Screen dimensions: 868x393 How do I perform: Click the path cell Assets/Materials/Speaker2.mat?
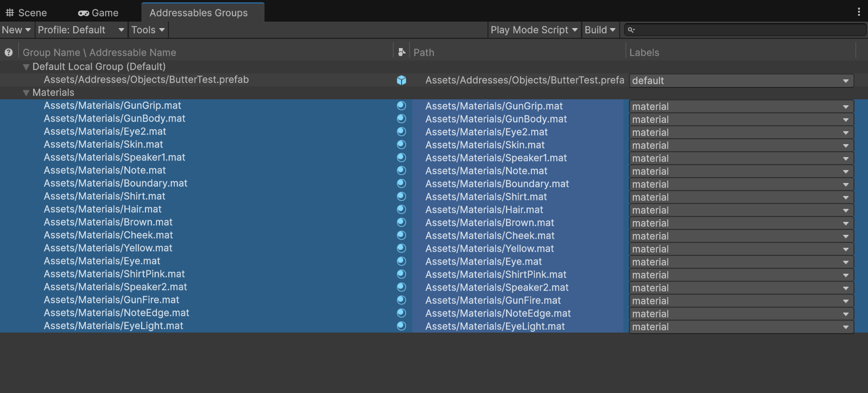(x=497, y=287)
